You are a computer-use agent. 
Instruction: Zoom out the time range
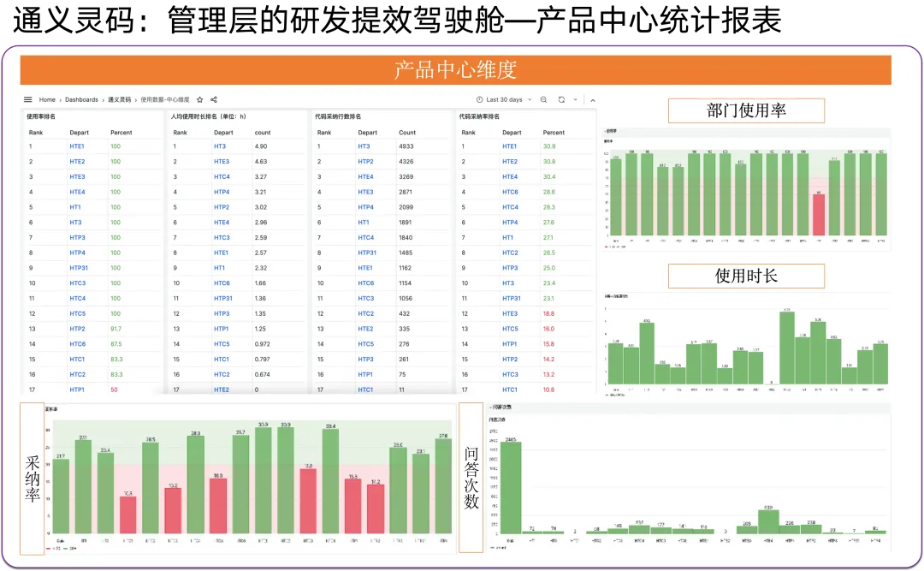(544, 99)
